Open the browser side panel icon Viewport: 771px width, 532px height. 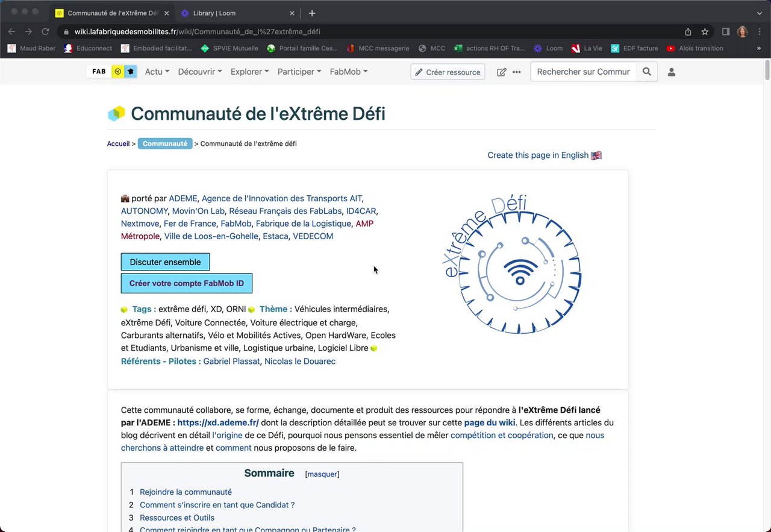pos(726,31)
